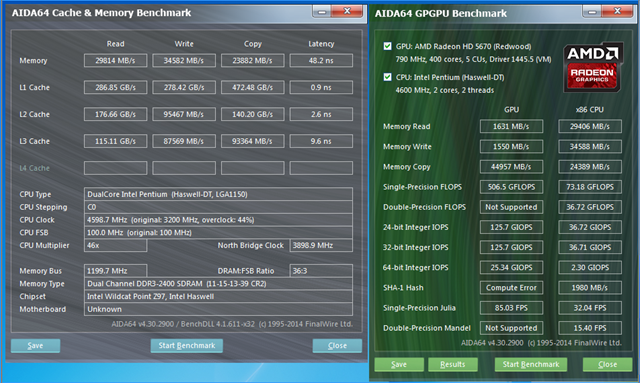The image size is (640, 383).
Task: Click the SHA-1 Hash Compute Error field
Action: point(511,287)
